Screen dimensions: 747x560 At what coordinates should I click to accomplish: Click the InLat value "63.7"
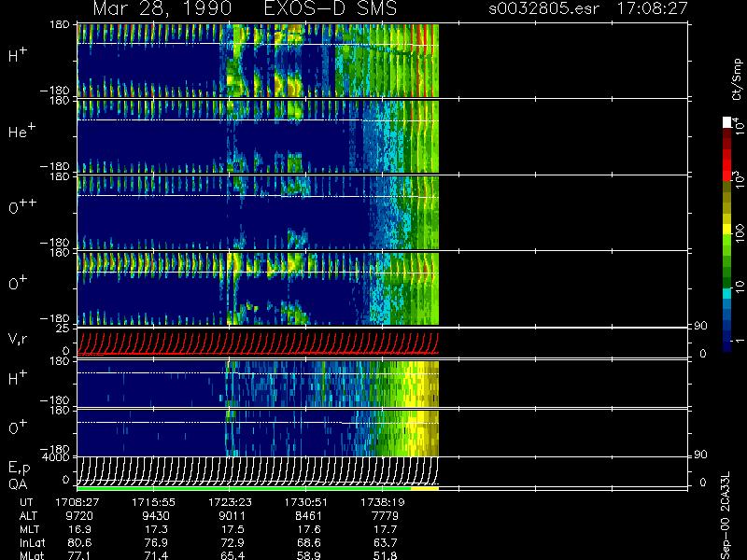388,542
